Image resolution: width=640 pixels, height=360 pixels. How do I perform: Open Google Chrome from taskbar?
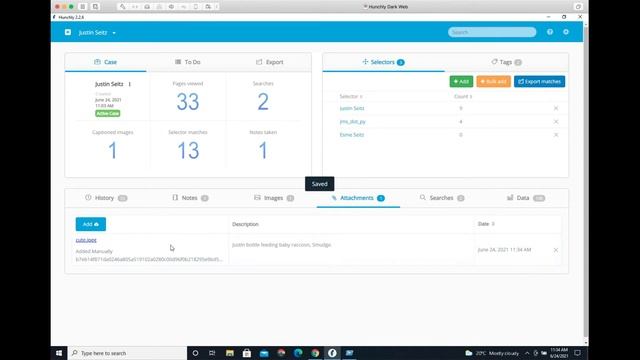(x=315, y=353)
